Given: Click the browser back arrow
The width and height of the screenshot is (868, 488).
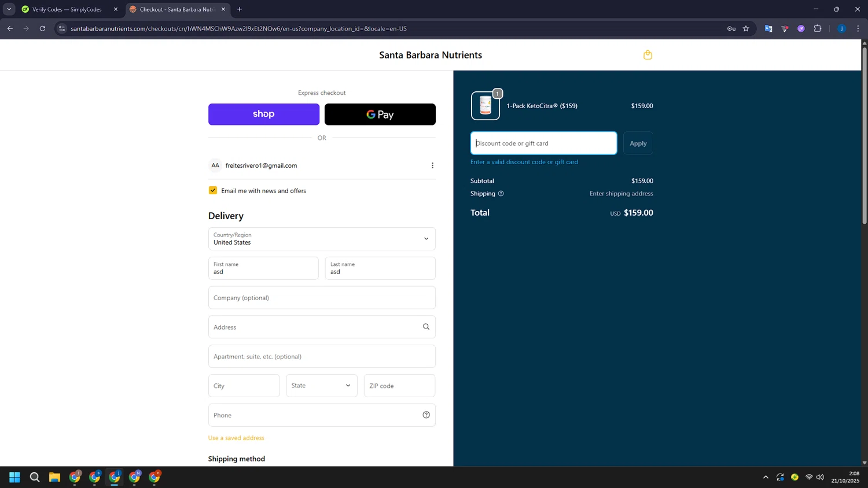Looking at the screenshot, I should click(10, 28).
